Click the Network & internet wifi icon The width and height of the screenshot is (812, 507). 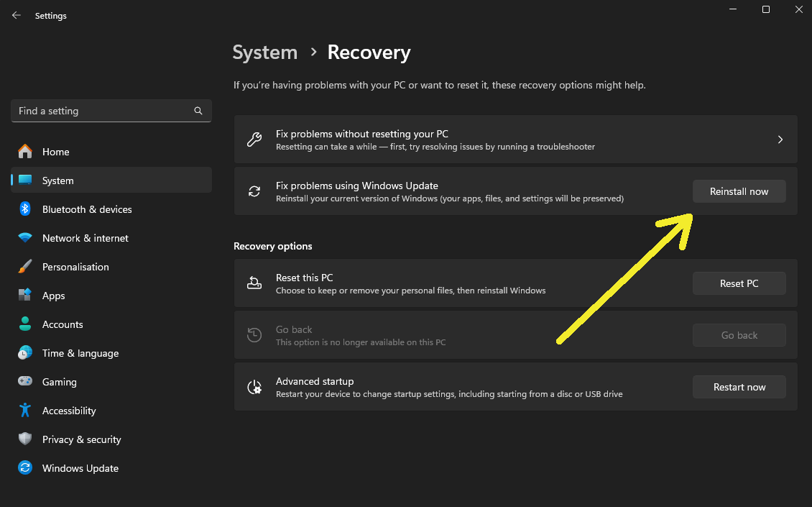pos(25,238)
